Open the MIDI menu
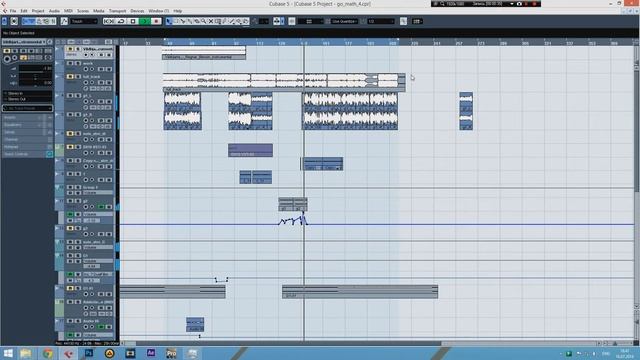 (x=68, y=11)
